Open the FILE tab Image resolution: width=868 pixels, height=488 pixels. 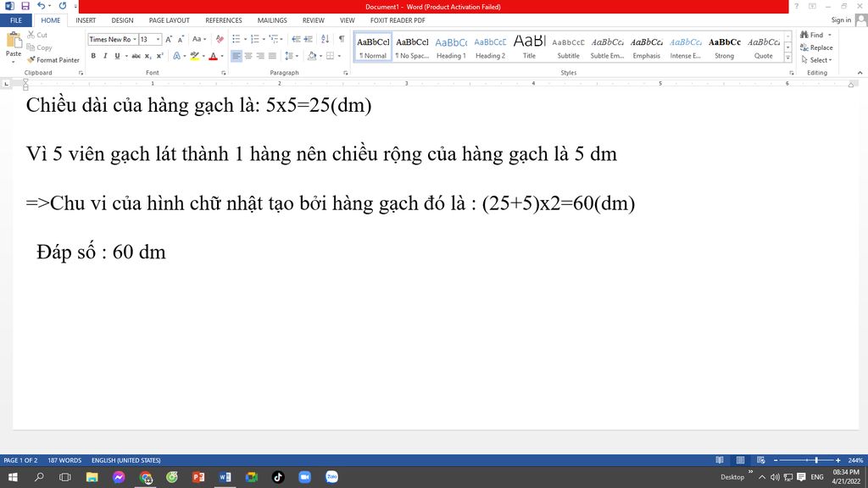point(16,20)
